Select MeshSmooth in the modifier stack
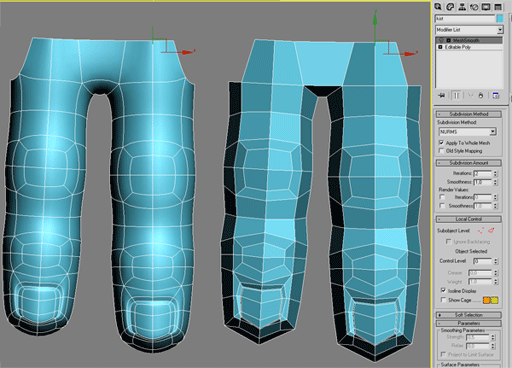Screen dimensions: 512x368 pos(469,40)
